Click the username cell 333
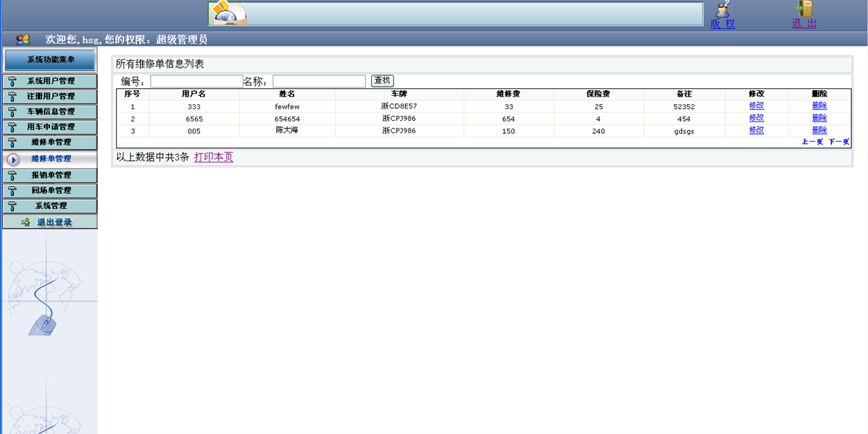The image size is (868, 434). 194,107
